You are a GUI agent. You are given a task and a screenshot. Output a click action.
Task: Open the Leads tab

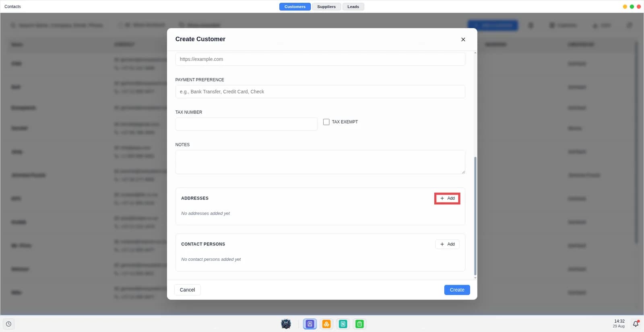tap(353, 7)
